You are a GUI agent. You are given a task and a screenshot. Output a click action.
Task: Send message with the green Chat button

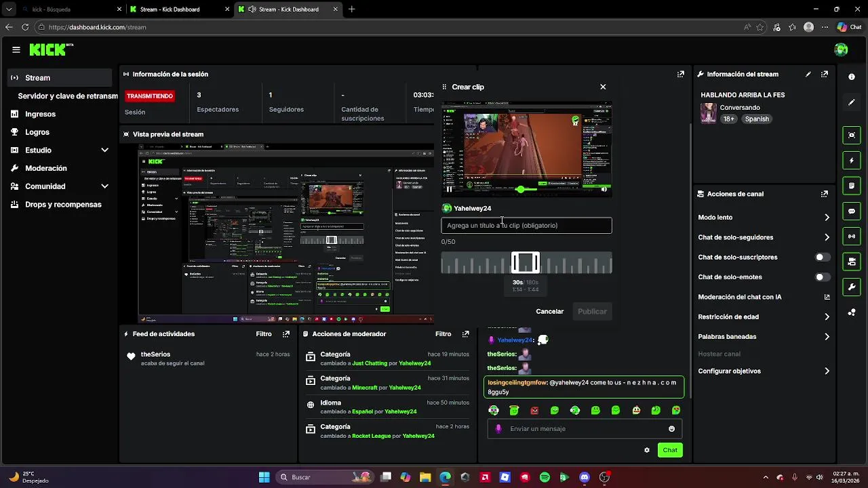pos(670,450)
